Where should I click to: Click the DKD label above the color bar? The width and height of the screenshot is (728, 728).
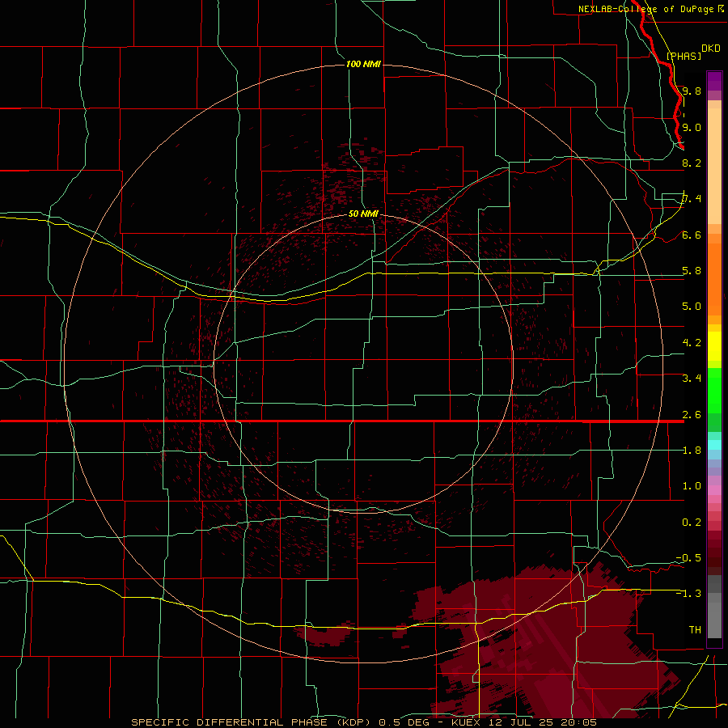[710, 48]
